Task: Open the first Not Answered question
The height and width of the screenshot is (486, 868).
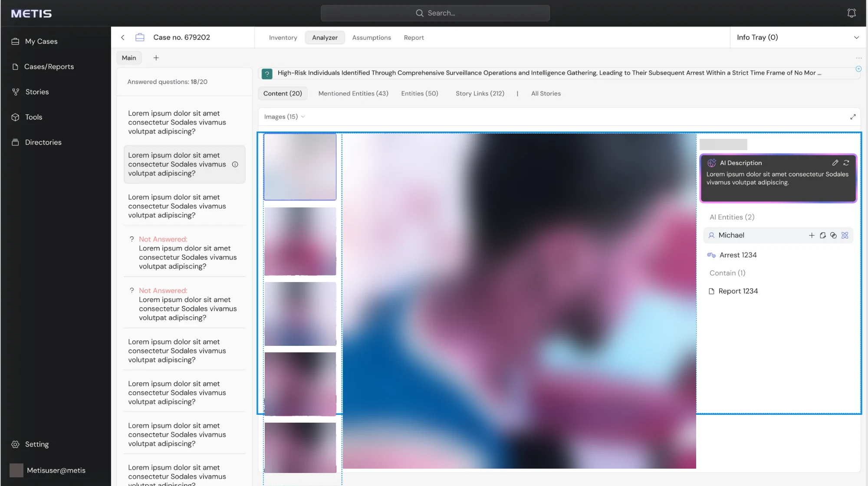Action: coord(184,253)
